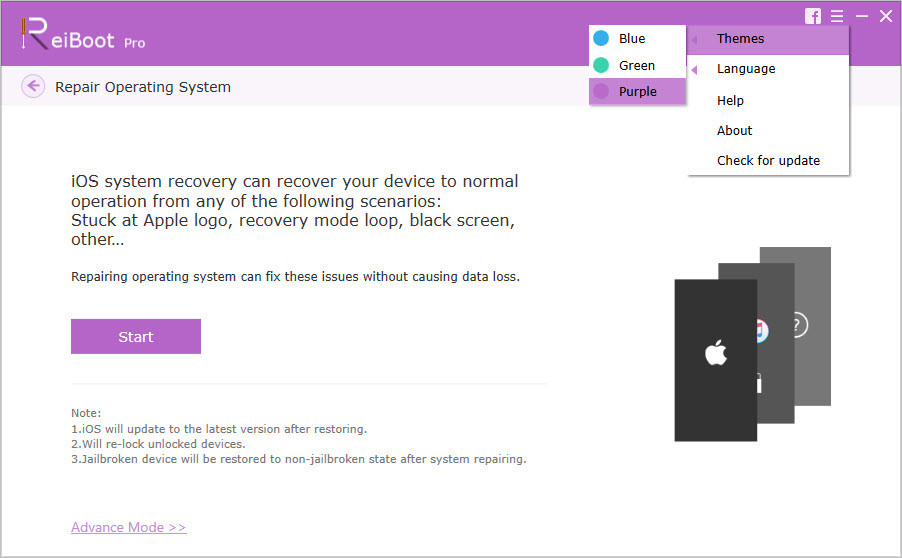Screen dimensions: 902x558
Task: Select Check for update menu item
Action: [x=768, y=160]
